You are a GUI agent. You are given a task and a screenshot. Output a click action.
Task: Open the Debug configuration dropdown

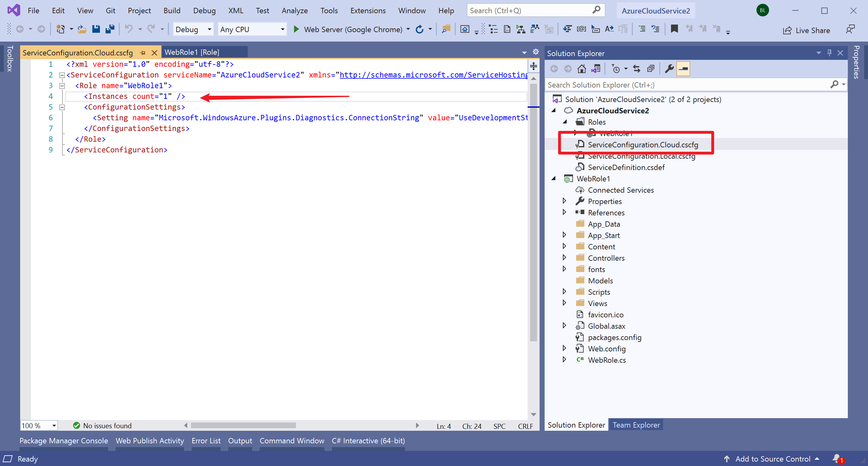click(x=209, y=29)
